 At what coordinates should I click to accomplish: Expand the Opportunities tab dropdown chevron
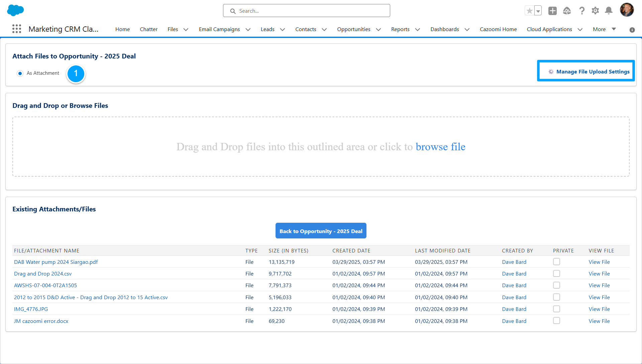(x=379, y=29)
